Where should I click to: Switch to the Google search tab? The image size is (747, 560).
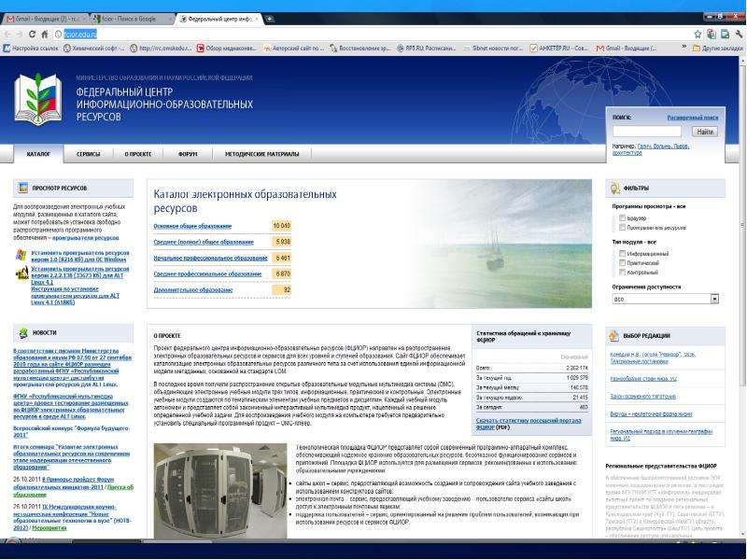point(131,19)
